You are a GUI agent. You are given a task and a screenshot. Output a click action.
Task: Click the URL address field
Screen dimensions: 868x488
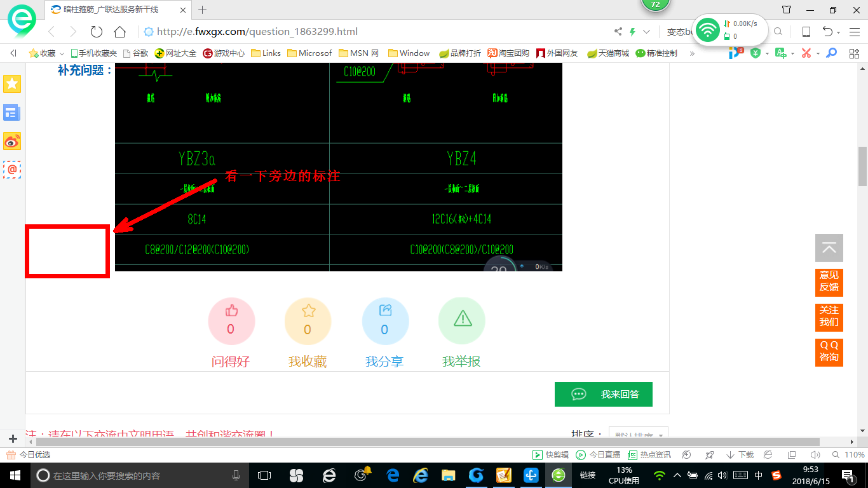click(x=375, y=32)
